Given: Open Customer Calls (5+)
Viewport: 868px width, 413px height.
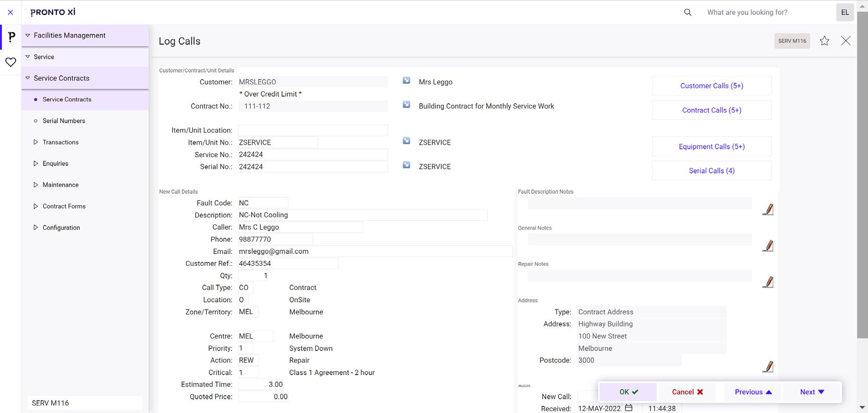Looking at the screenshot, I should click(712, 86).
